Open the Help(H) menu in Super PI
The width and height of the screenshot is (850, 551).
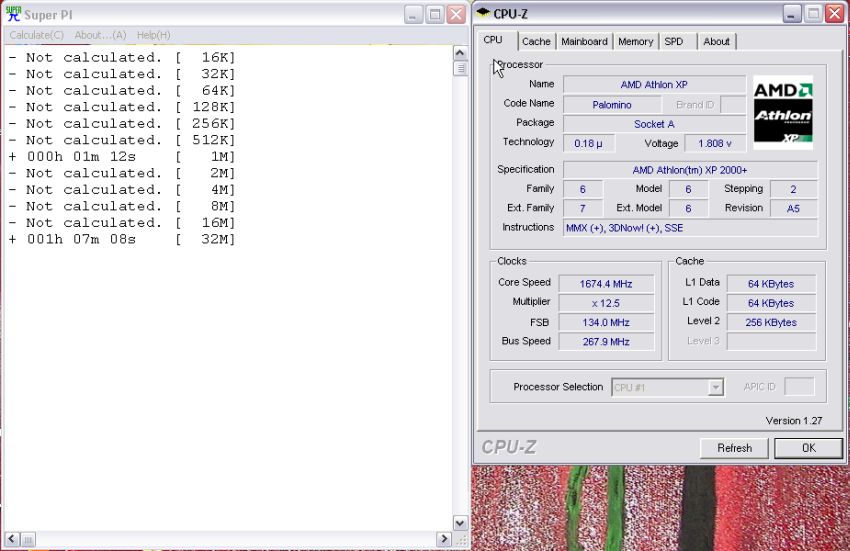(x=153, y=35)
